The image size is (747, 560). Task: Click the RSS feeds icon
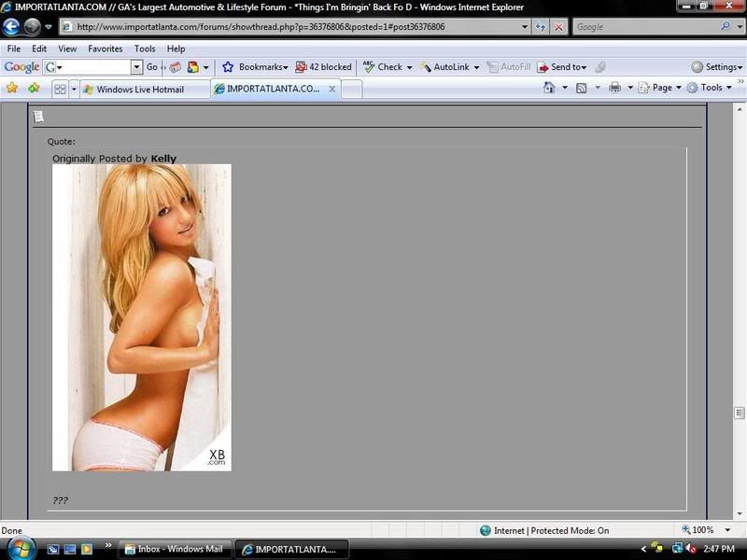click(581, 88)
